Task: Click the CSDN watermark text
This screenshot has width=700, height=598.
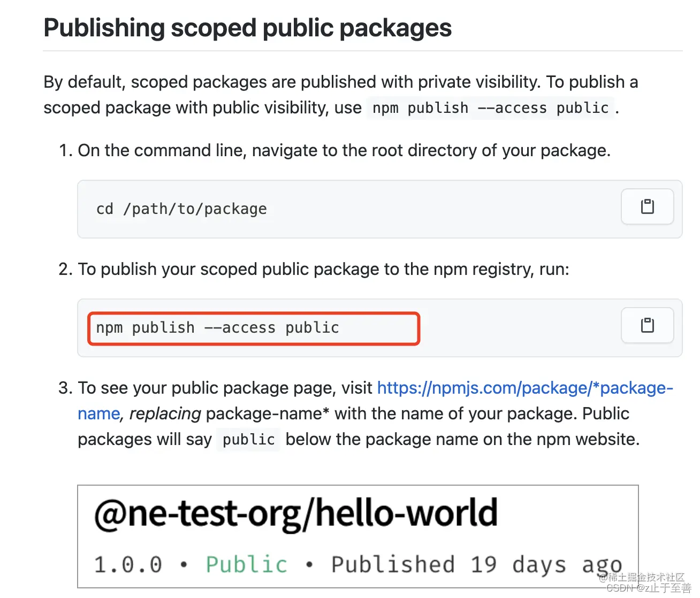Action: tap(649, 588)
